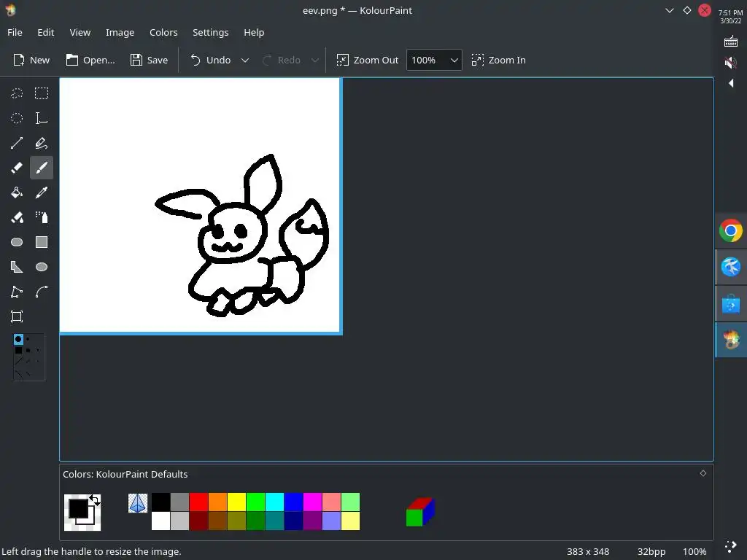Viewport: 747px width, 560px height.
Task: Open the Help menu
Action: pos(254,32)
